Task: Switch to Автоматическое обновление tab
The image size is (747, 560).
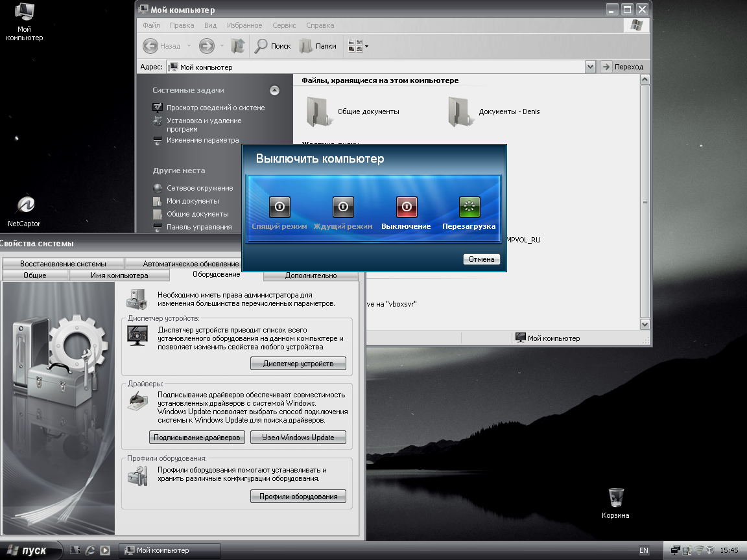Action: [x=191, y=263]
